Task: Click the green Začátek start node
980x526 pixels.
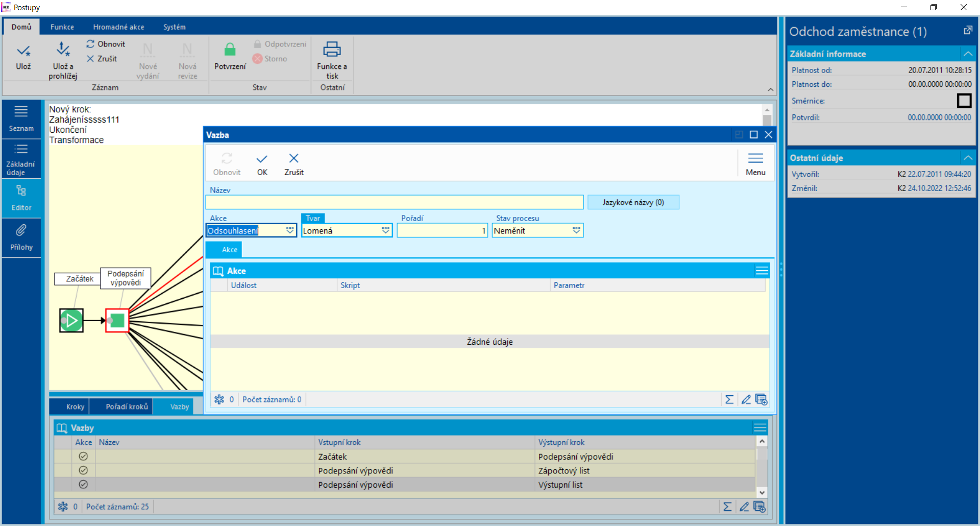Action: click(x=71, y=321)
